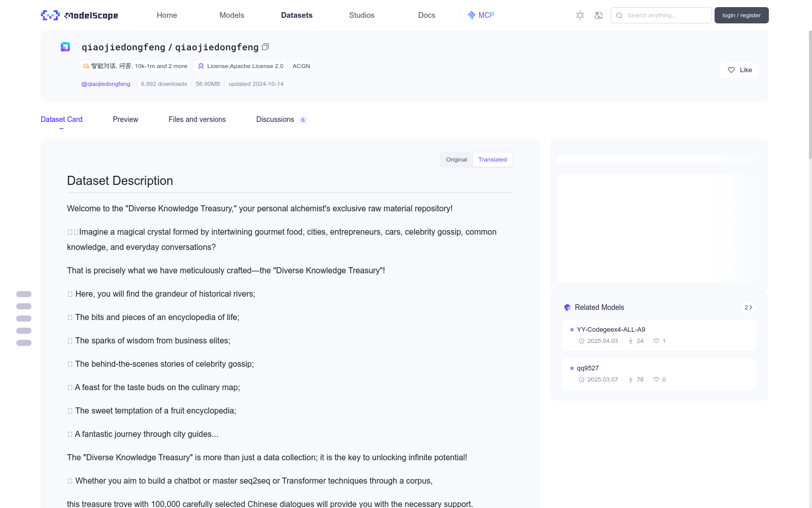Click heart icon on YY-Codegeex4-ALL-A9 card
The width and height of the screenshot is (812, 508).
tap(656, 341)
